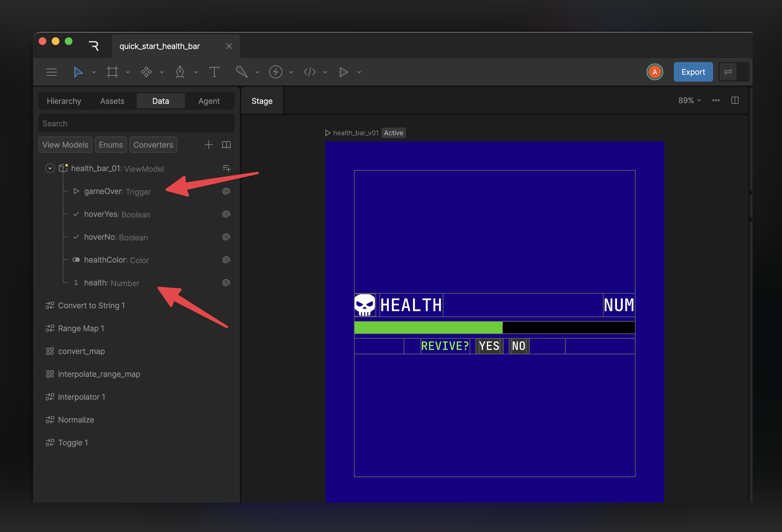Open the 89% zoom dropdown
This screenshot has width=782, height=532.
(689, 100)
